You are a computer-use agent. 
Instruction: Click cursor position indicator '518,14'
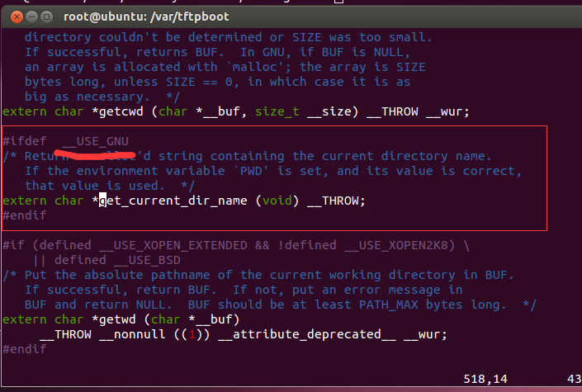(485, 379)
